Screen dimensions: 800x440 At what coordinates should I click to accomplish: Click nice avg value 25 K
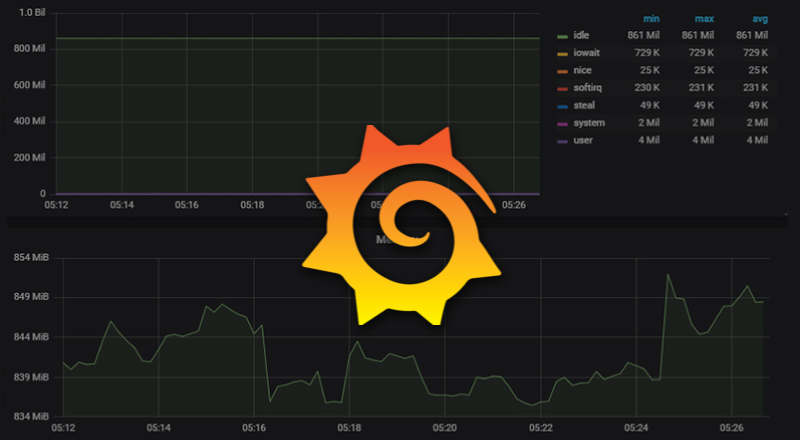pos(758,70)
